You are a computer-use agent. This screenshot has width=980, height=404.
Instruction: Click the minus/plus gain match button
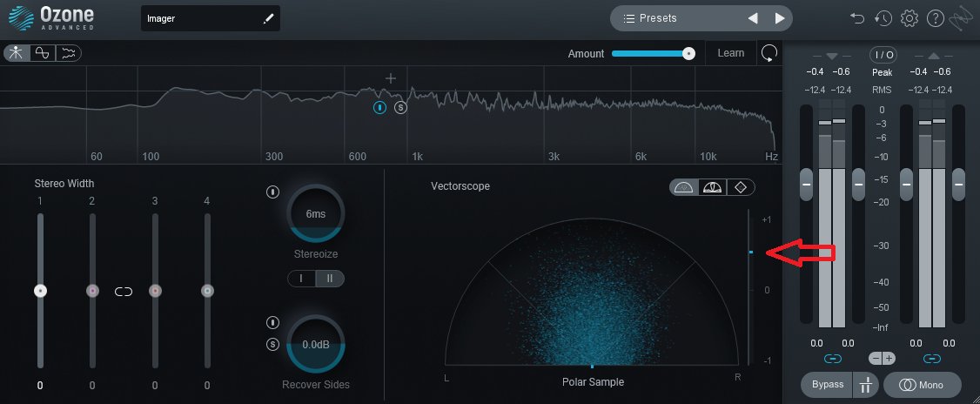pos(883,359)
